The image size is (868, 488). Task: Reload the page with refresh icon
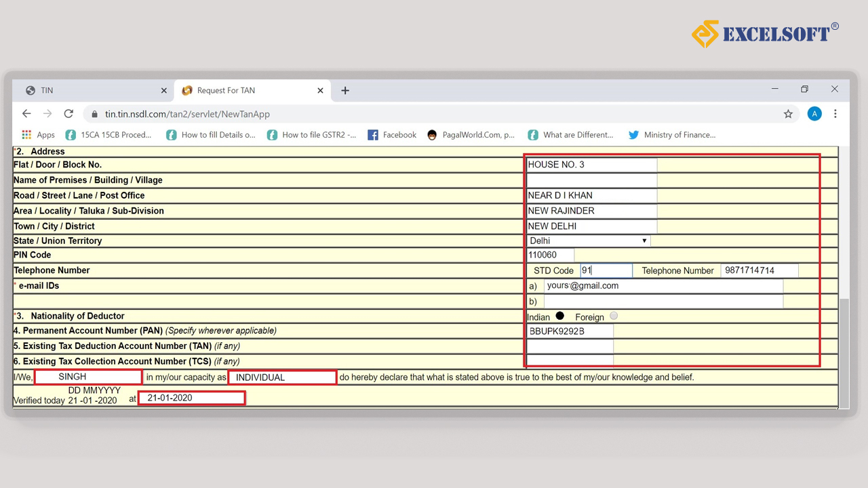68,114
